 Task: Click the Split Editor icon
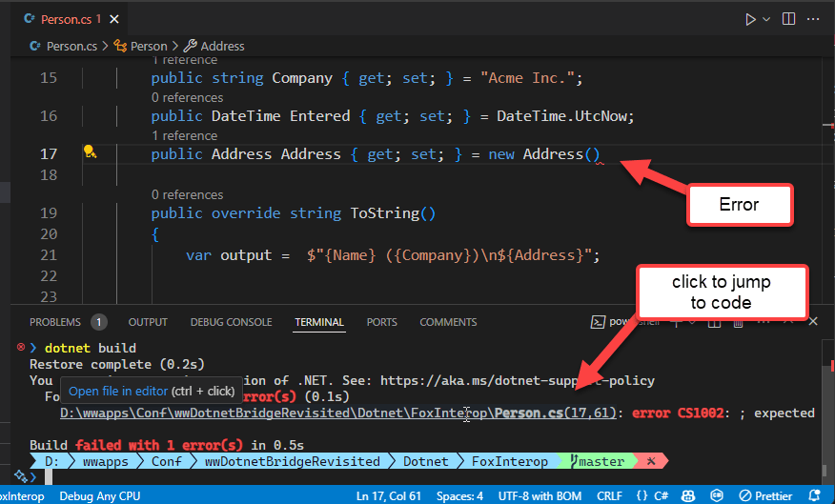789,18
